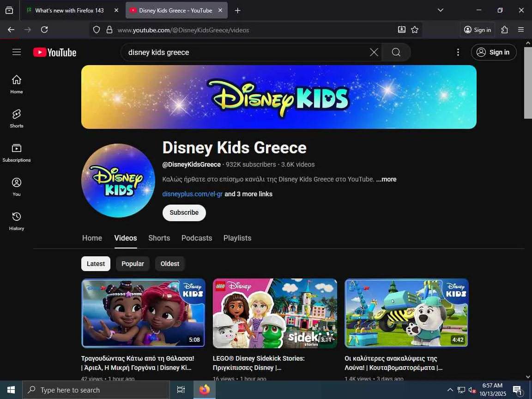Open Firefox extensions puzzle icon
532x399 pixels.
(x=504, y=30)
